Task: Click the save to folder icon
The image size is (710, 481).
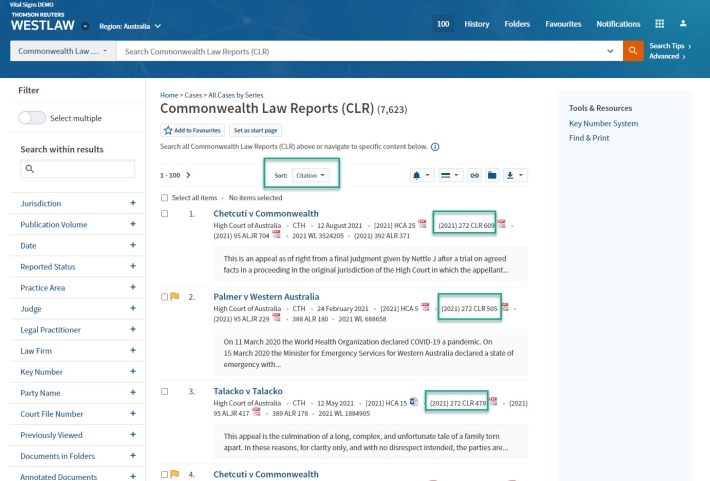Action: pyautogui.click(x=492, y=175)
